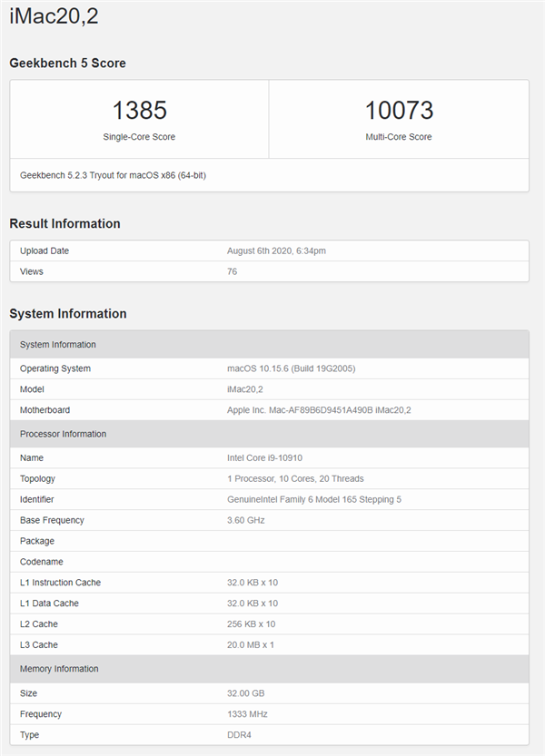Click the 1333 MHz value
Viewport: 545px width, 756px height.
click(247, 714)
